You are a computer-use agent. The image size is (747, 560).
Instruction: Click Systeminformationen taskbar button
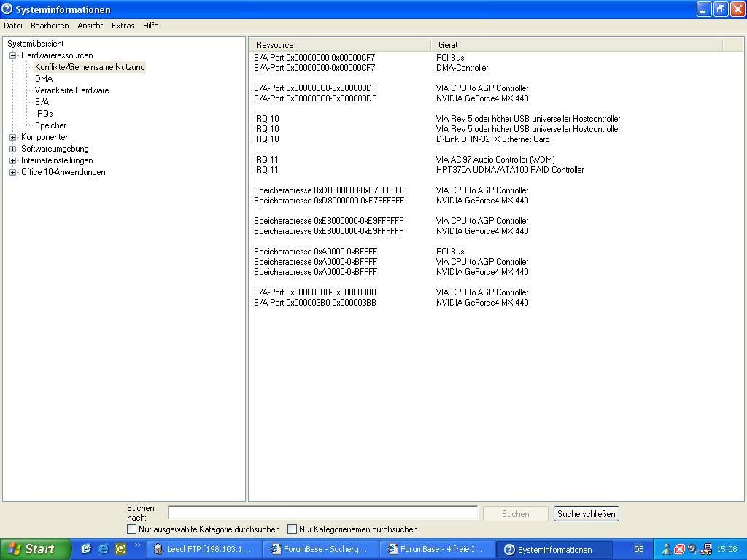[554, 550]
